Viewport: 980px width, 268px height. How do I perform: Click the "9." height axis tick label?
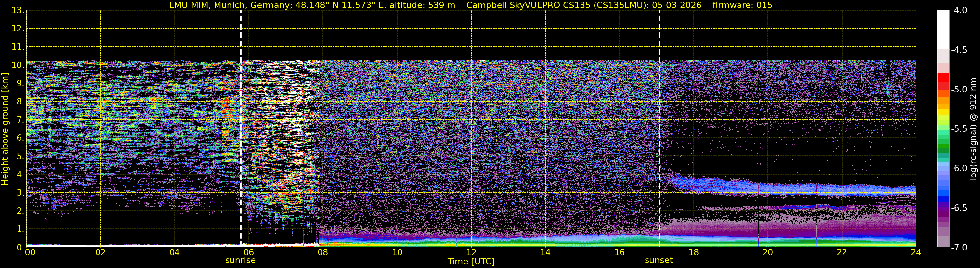click(20, 83)
